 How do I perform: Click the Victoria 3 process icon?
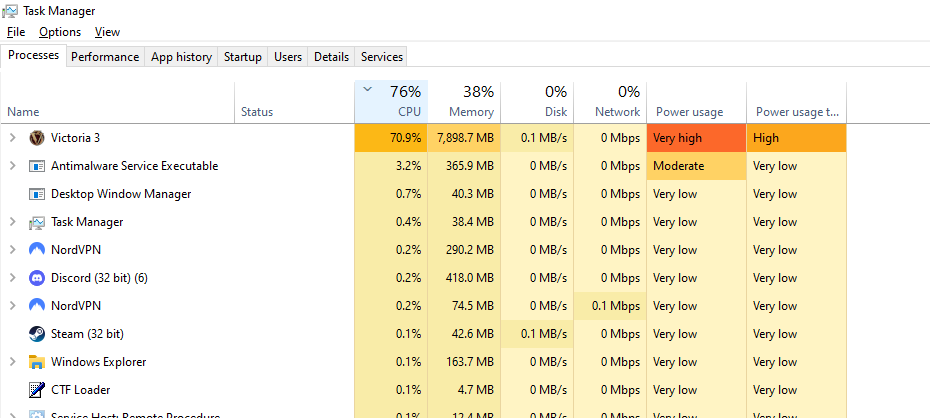[x=37, y=138]
